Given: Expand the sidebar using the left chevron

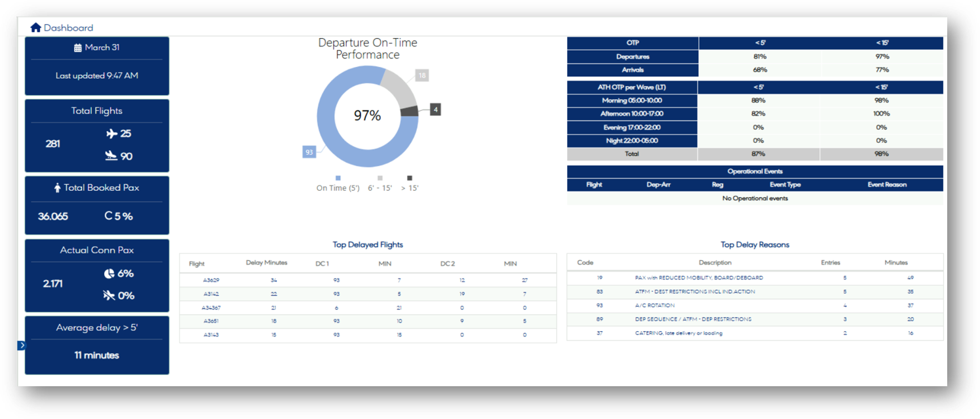Looking at the screenshot, I should (x=21, y=345).
